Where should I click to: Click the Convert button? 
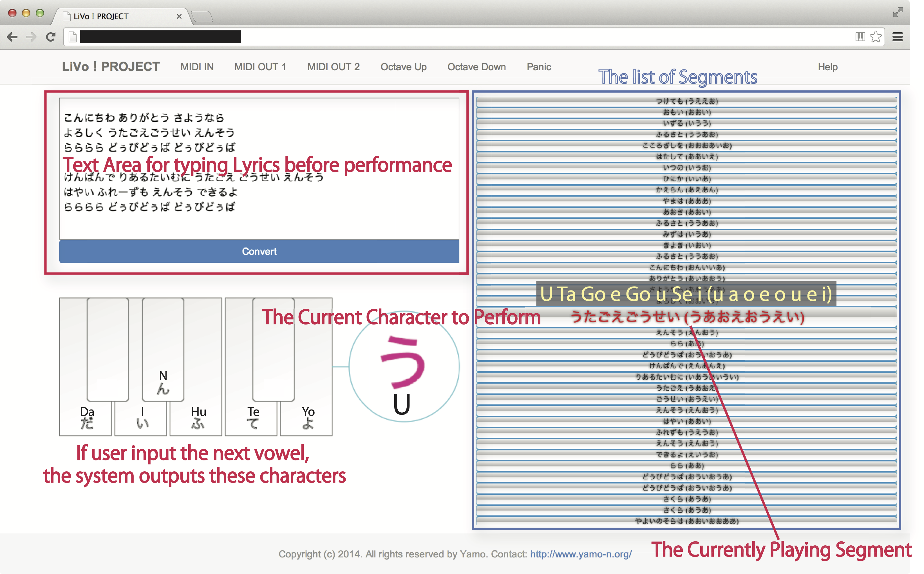[x=259, y=251]
